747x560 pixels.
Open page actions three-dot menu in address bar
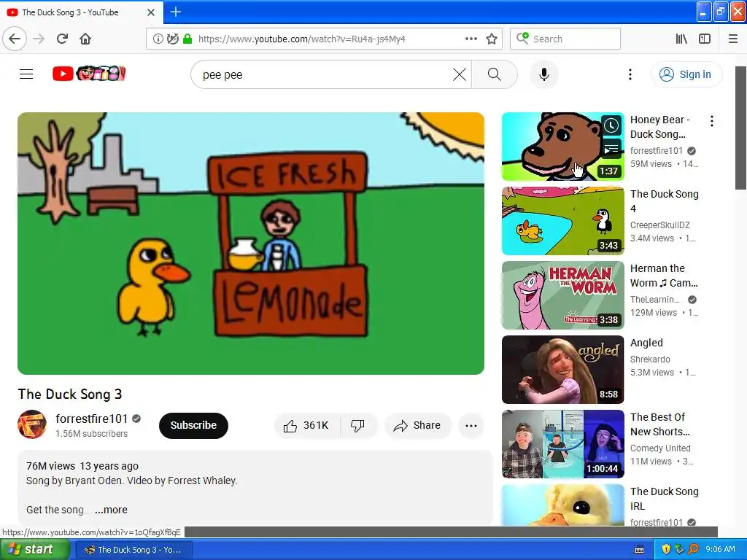[471, 39]
